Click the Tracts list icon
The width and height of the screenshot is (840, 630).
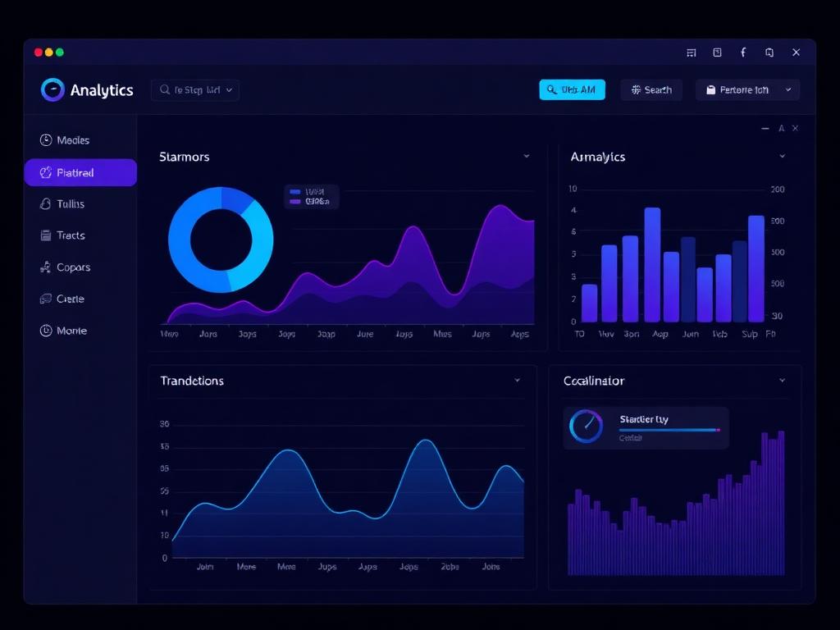click(46, 235)
